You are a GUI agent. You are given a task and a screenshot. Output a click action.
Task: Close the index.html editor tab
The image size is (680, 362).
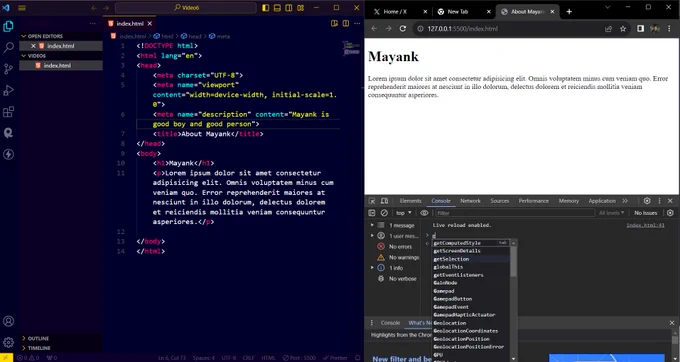point(150,23)
